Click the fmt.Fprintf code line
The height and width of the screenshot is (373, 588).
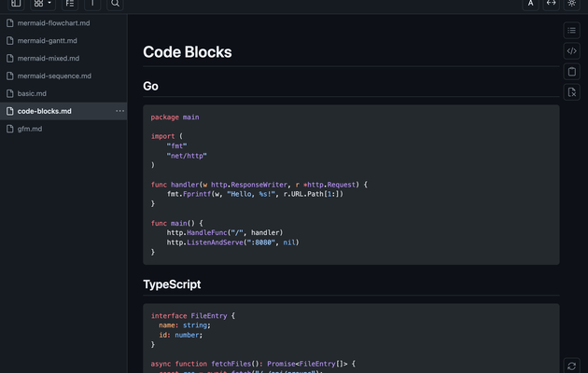(x=255, y=194)
